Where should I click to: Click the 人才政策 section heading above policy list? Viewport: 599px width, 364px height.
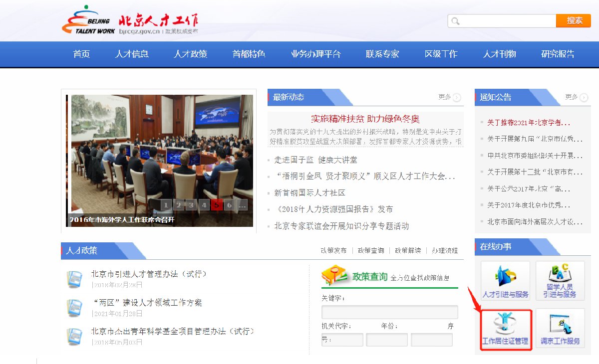click(81, 250)
